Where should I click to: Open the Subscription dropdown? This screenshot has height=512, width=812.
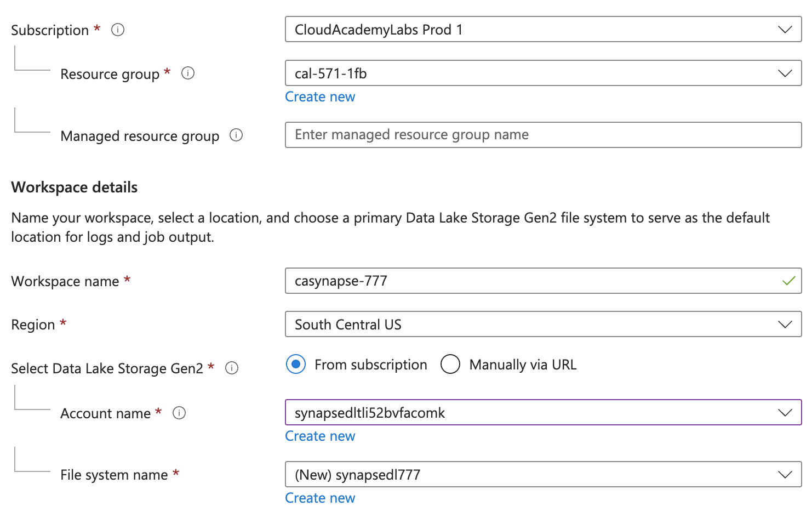pos(542,30)
